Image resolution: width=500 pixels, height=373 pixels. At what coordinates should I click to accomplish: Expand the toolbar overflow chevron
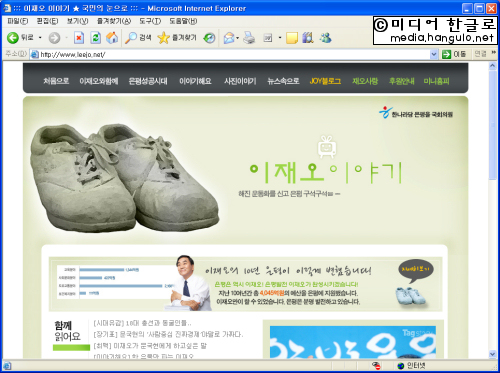(493, 53)
